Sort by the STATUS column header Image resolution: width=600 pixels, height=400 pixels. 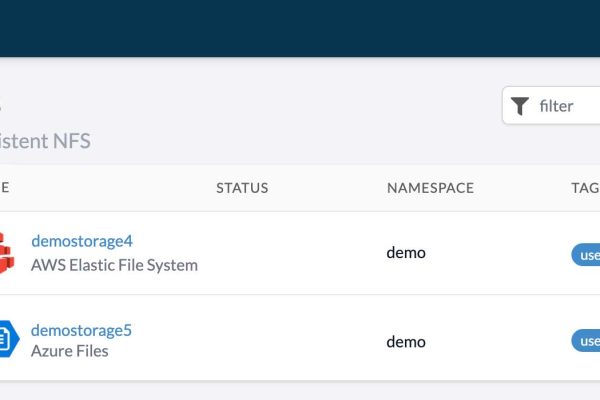[242, 188]
